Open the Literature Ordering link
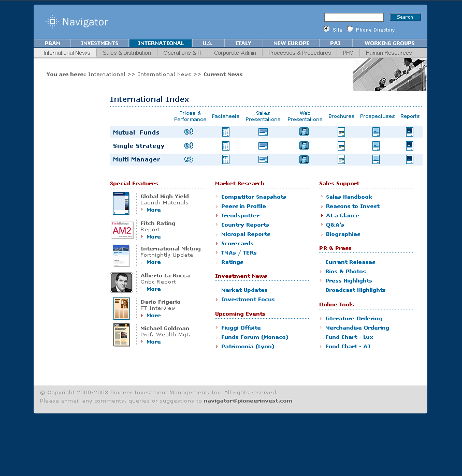The height and width of the screenshot is (476, 462). click(353, 319)
